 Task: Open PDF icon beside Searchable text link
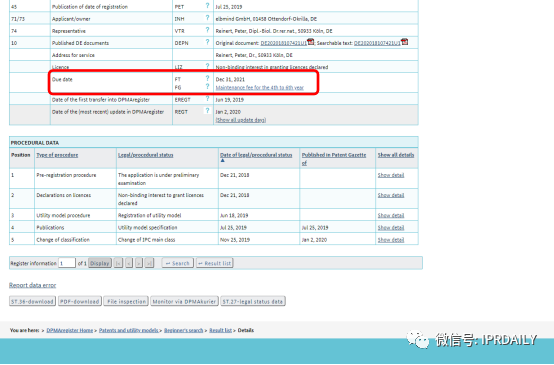pos(405,42)
